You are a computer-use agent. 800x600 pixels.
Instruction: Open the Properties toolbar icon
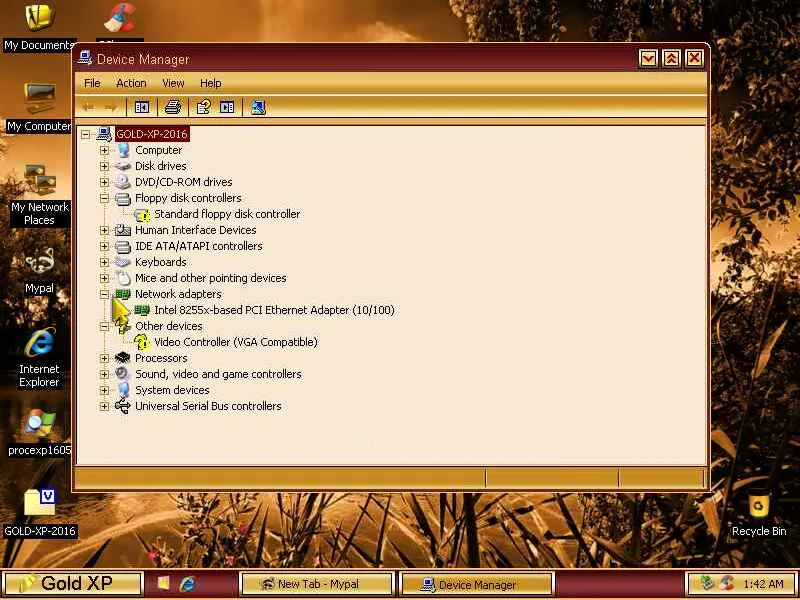tap(204, 107)
